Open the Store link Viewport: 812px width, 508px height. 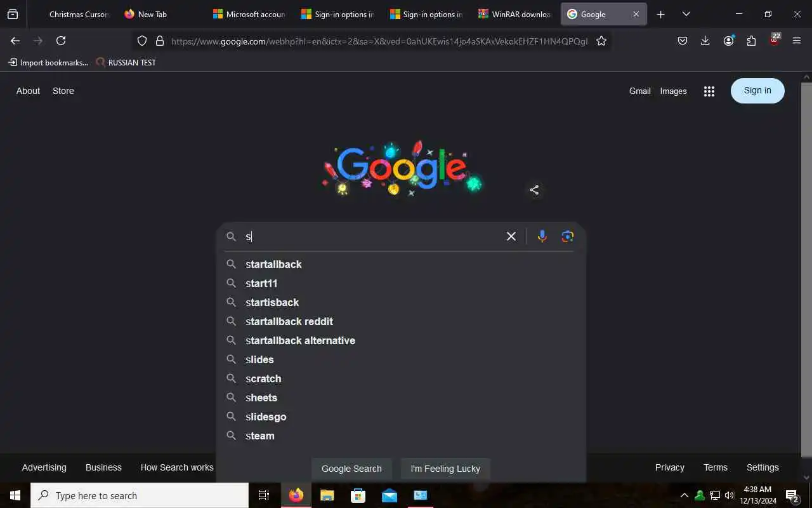[63, 91]
